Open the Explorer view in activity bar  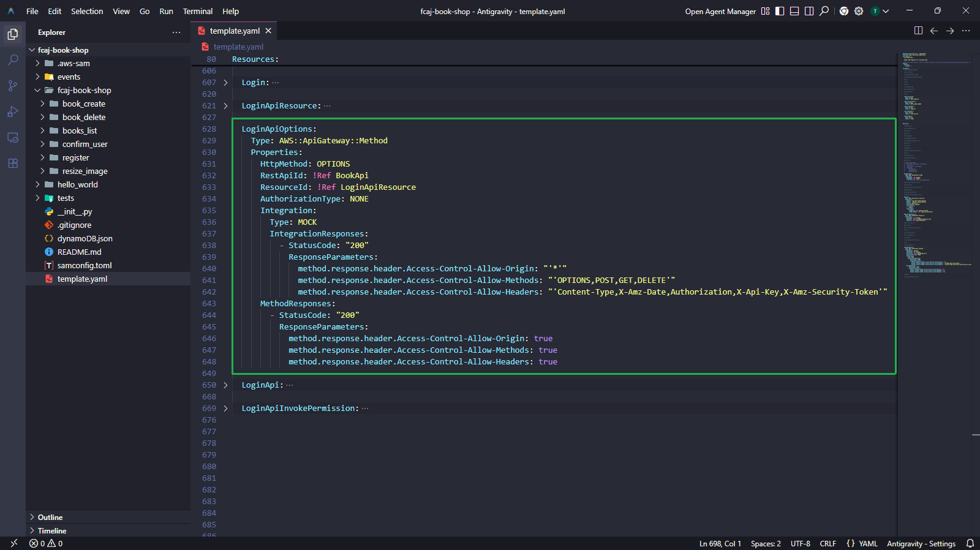coord(13,34)
